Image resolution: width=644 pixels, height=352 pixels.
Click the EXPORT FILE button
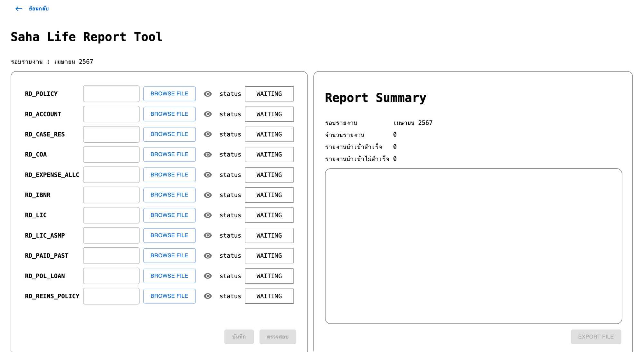(x=596, y=337)
